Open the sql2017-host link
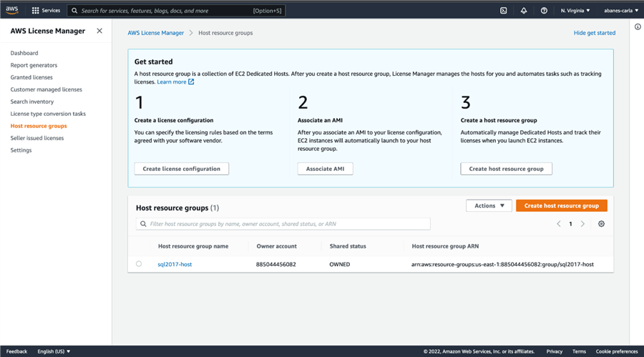 [175, 264]
